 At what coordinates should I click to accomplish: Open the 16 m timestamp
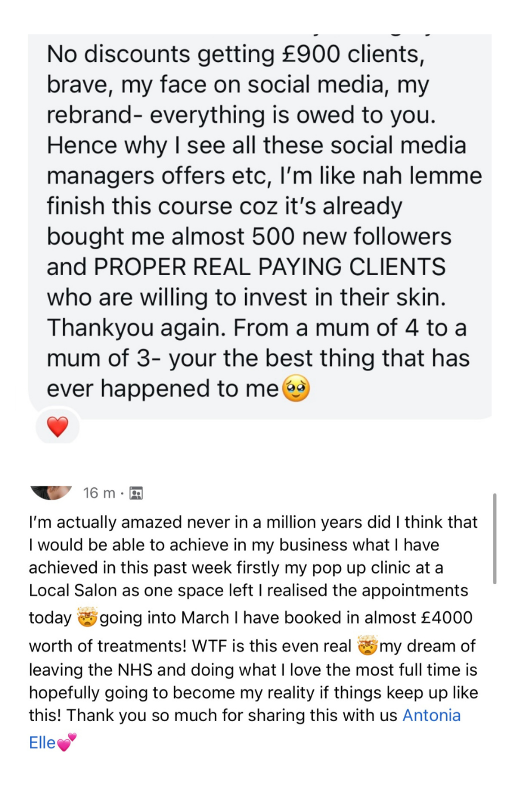click(x=99, y=493)
